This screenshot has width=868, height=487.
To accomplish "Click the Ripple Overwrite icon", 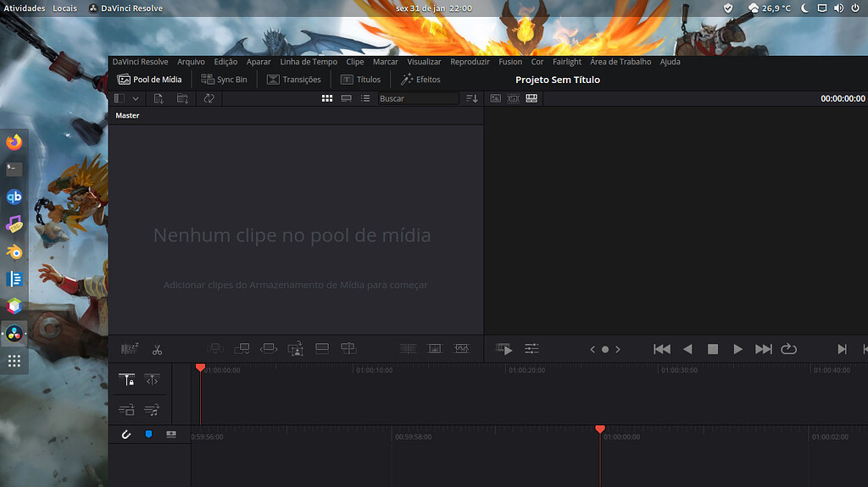I will (x=269, y=349).
